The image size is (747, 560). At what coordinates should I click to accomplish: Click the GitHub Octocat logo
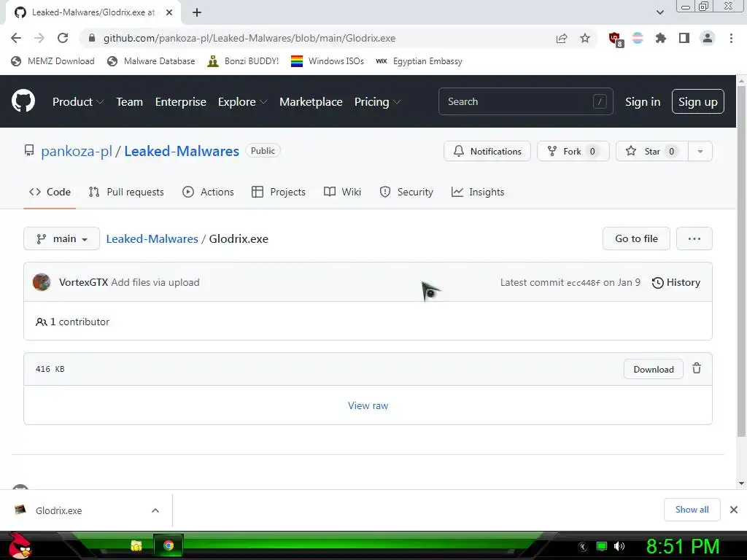[23, 101]
